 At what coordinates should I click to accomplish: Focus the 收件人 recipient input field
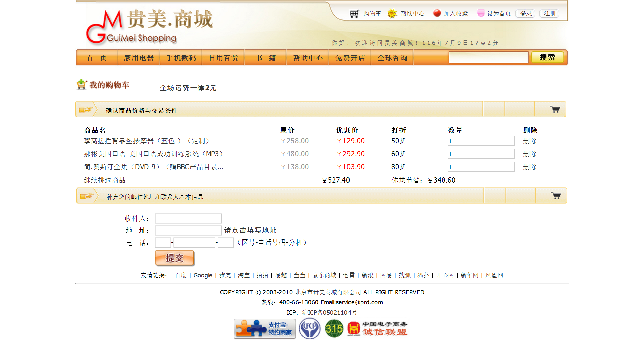188,219
